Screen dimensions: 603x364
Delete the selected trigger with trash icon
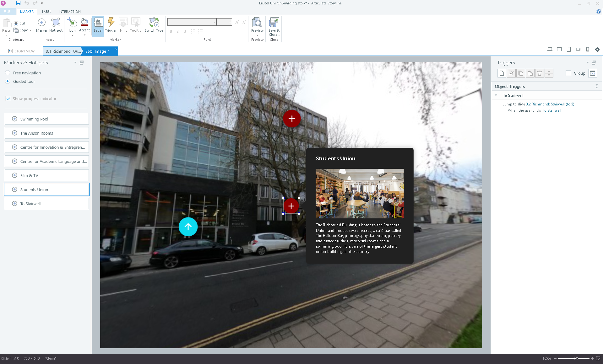pos(540,73)
